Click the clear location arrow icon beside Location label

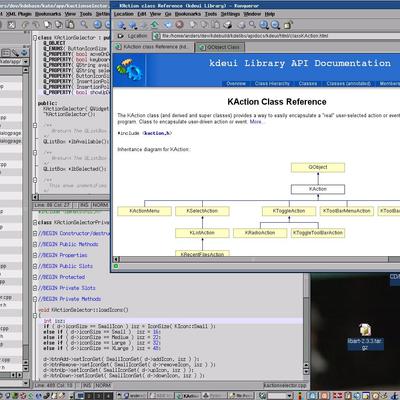[120, 36]
